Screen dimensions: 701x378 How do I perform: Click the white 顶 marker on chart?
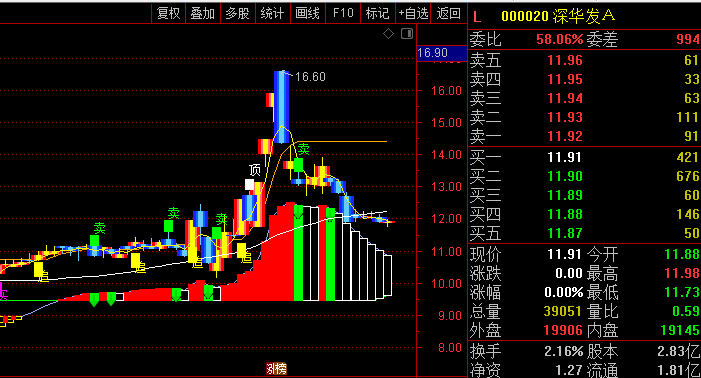click(255, 170)
